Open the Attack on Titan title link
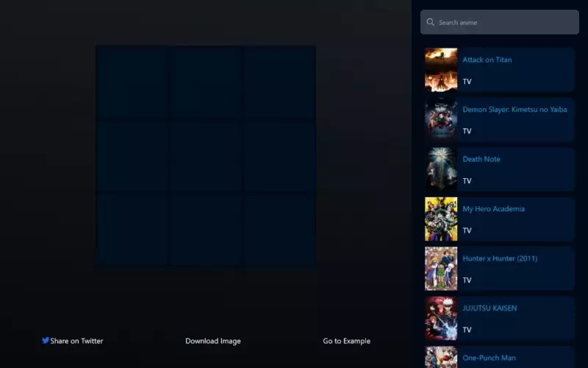Image resolution: width=588 pixels, height=368 pixels. point(487,60)
